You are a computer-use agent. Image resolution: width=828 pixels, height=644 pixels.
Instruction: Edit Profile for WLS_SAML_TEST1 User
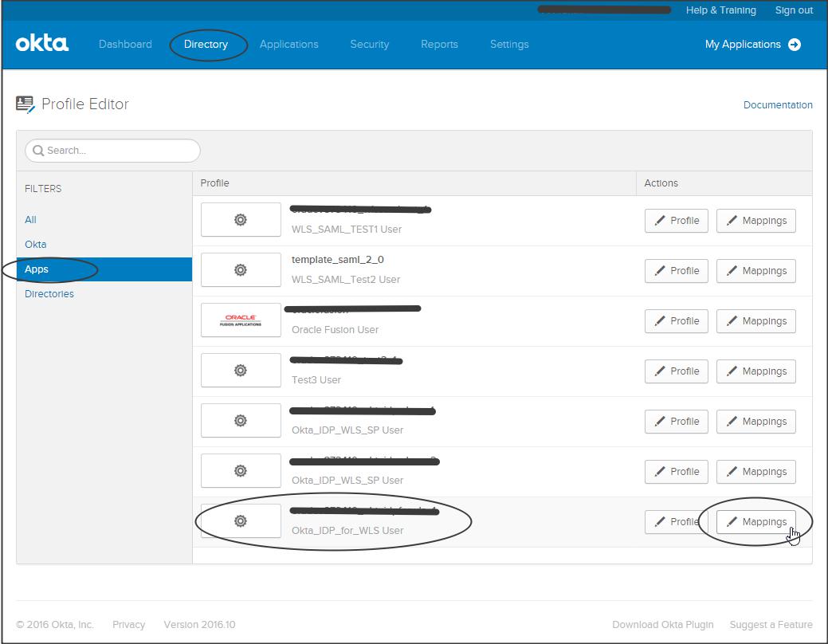point(677,221)
